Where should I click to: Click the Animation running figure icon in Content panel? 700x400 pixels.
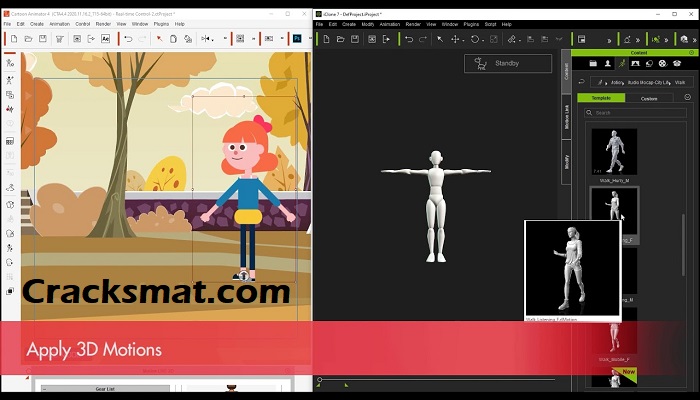coord(621,63)
